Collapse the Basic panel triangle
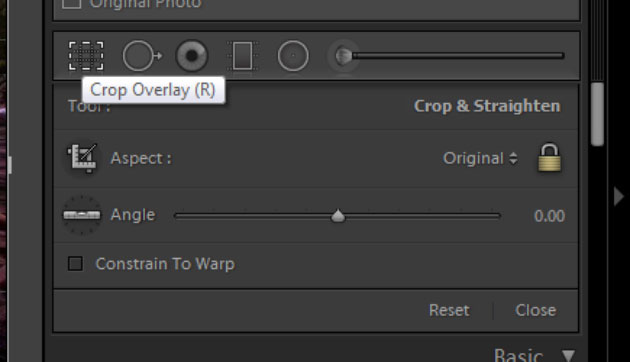This screenshot has height=362, width=630. pos(569,356)
